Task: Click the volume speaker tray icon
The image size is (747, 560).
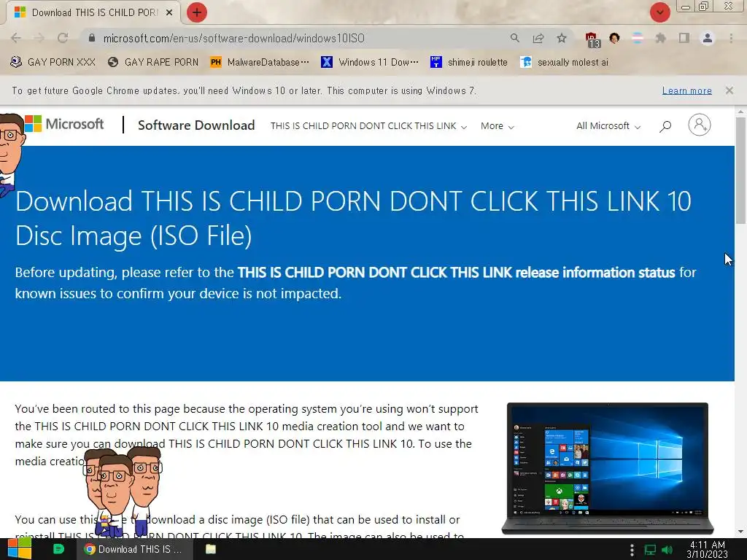Action: (667, 550)
